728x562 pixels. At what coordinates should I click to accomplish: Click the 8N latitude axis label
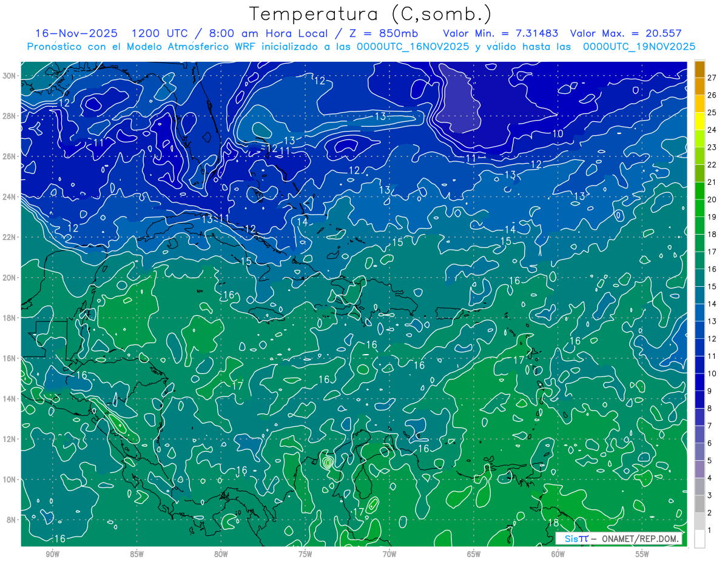(12, 520)
